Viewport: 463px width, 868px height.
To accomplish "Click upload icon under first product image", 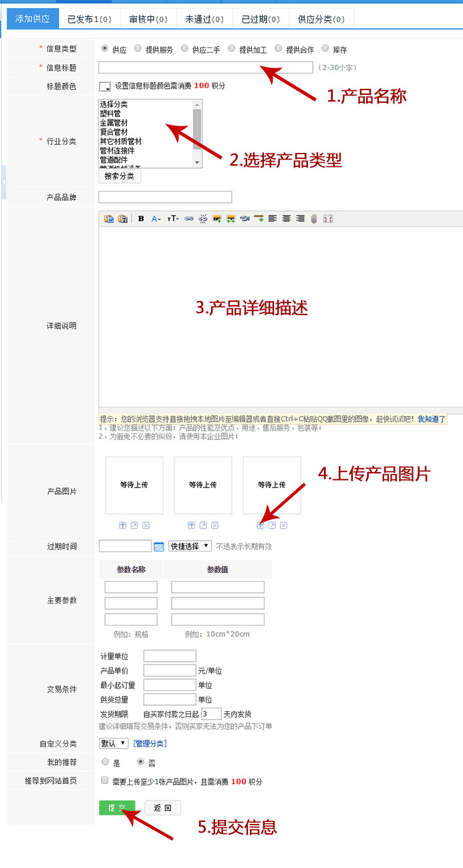I will pos(122,525).
